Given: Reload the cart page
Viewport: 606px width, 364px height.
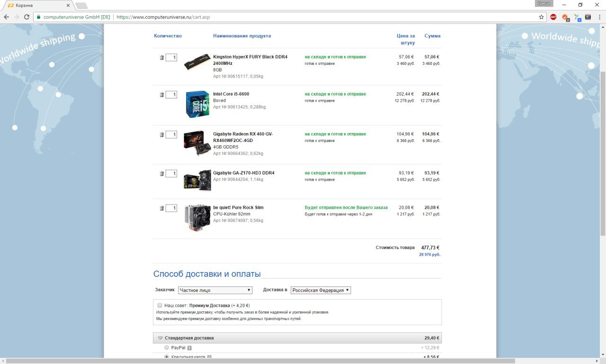Looking at the screenshot, I should point(27,17).
